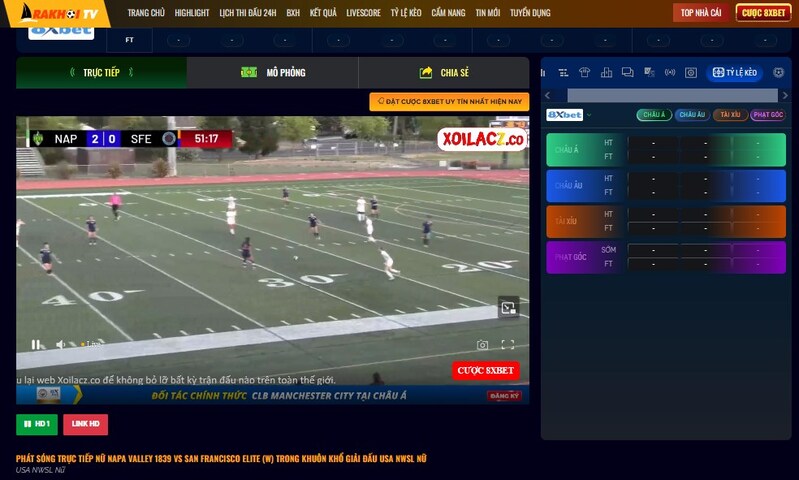Filter odds by Châu Âu pill
The height and width of the screenshot is (480, 799).
(x=692, y=115)
